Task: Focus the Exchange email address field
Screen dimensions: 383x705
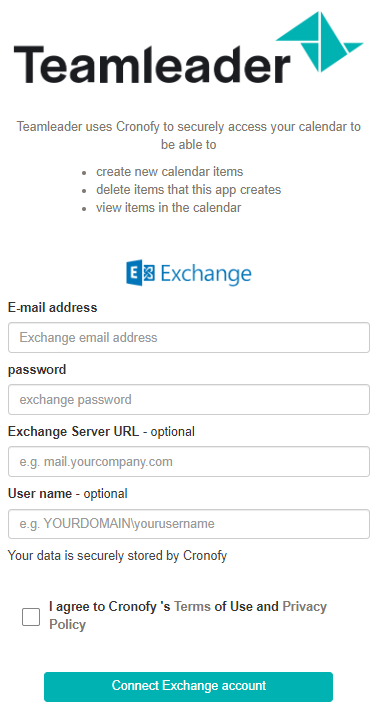Action: tap(189, 338)
